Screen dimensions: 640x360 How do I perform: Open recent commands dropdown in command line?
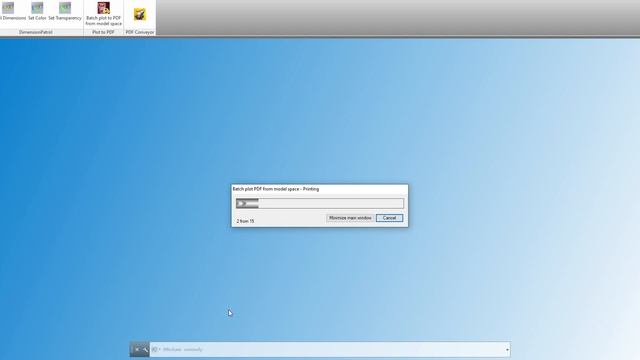click(156, 349)
